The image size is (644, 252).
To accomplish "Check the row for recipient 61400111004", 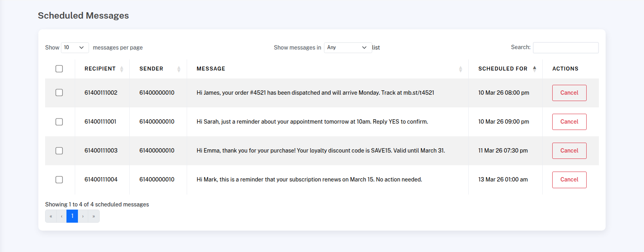I will click(59, 179).
